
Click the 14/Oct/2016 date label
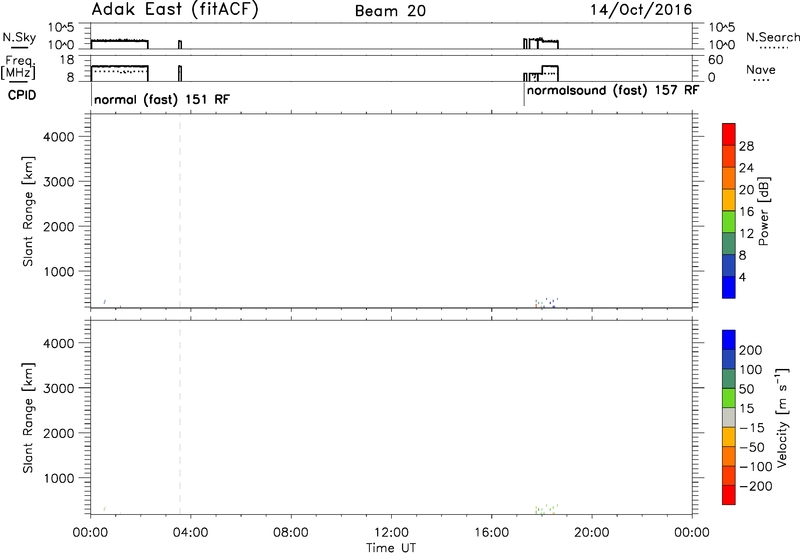[641, 10]
